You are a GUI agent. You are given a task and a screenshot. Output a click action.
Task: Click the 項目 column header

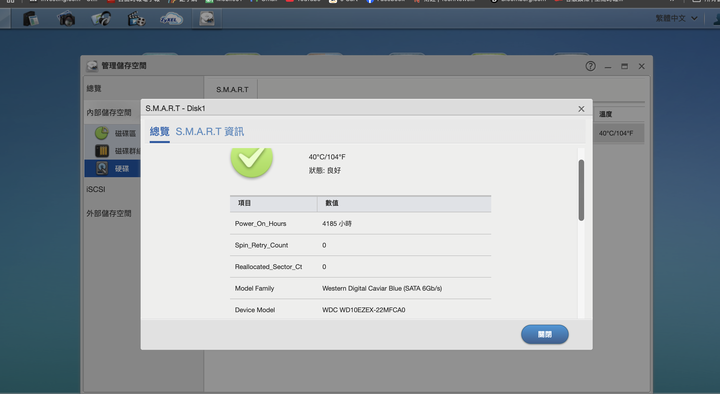click(244, 203)
